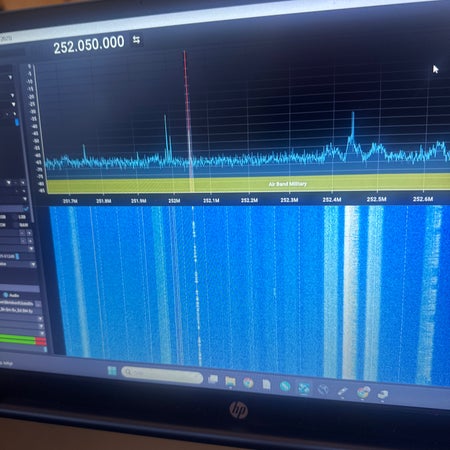Expand the topmost dropdown arrow in side panel
Image resolution: width=450 pixels, height=450 pixels.
click(10, 77)
